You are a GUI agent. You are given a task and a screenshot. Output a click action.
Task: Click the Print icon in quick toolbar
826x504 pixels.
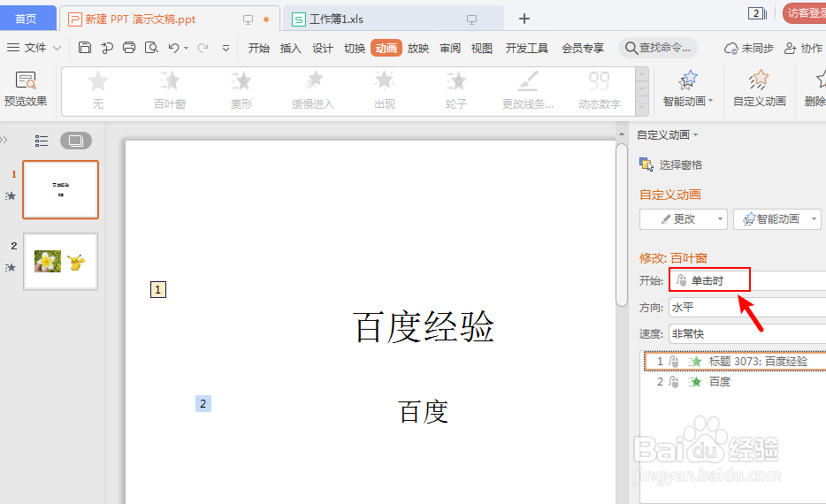pos(129,48)
